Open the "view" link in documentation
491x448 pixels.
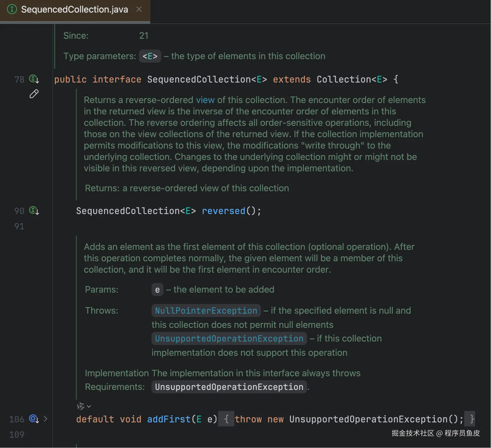click(x=205, y=100)
